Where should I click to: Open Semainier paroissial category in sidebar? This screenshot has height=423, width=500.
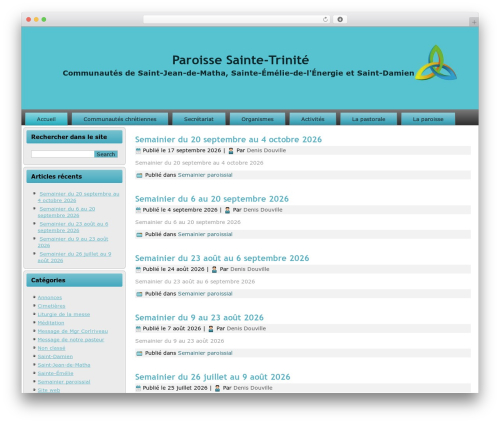click(x=64, y=382)
